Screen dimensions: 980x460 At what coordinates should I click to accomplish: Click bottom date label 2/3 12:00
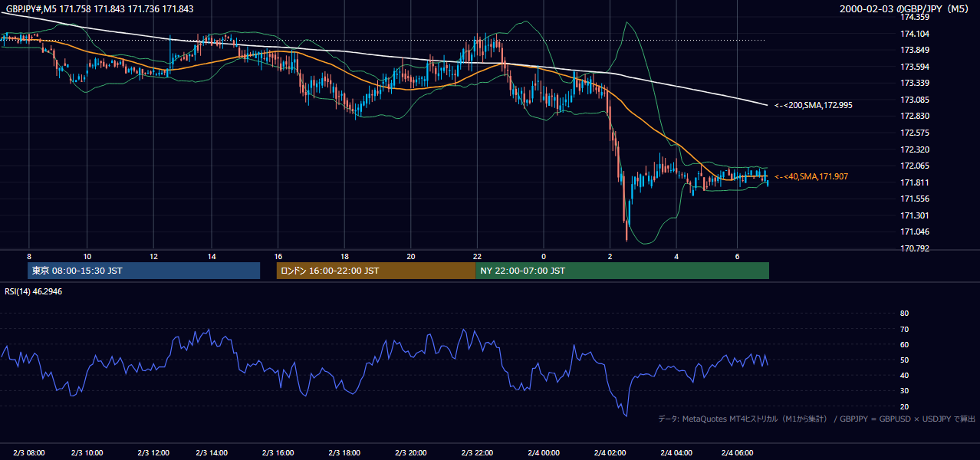[x=154, y=452]
